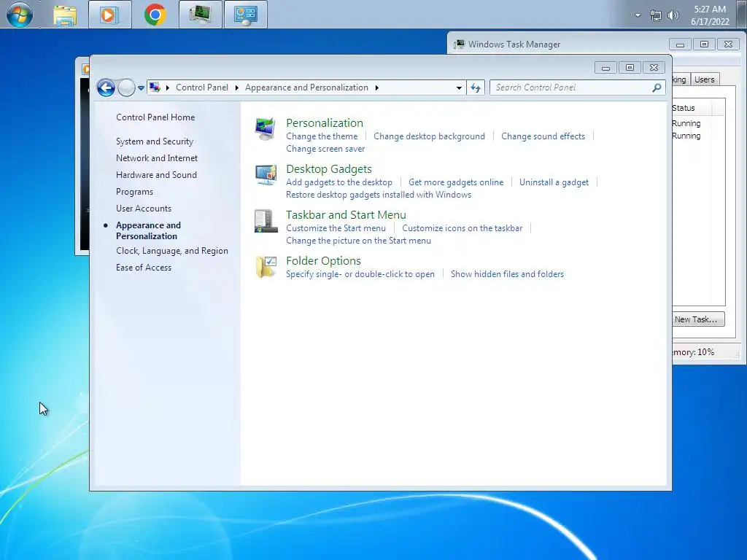Open the Taskbar and Start Menu heading

click(346, 215)
